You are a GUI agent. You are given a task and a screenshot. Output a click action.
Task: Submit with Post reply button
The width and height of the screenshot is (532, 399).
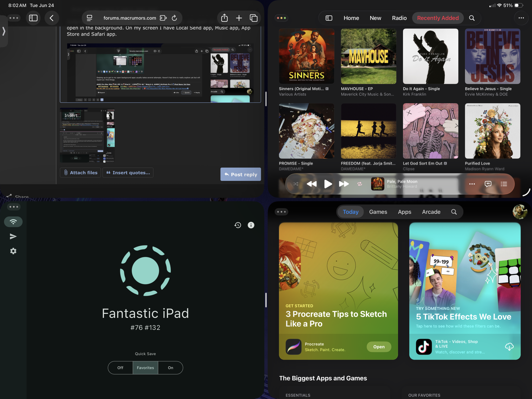240,174
